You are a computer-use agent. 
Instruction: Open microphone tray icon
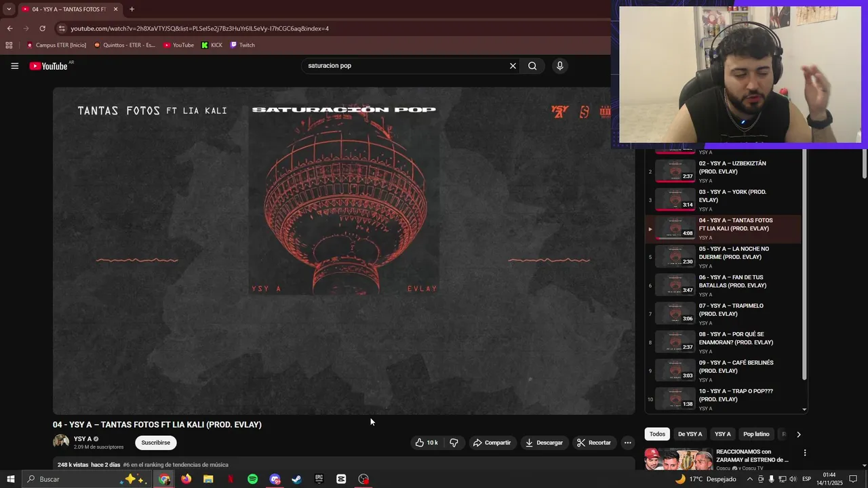point(771,479)
